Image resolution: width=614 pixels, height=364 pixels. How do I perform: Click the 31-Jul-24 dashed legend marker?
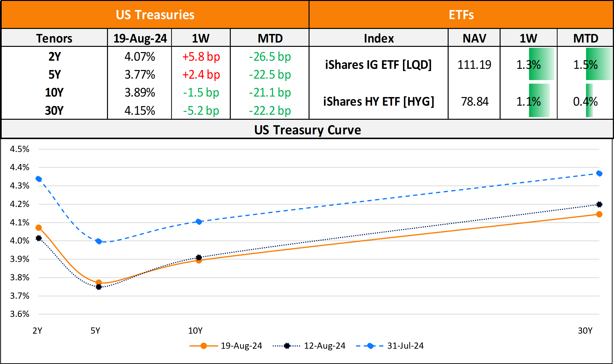point(370,346)
